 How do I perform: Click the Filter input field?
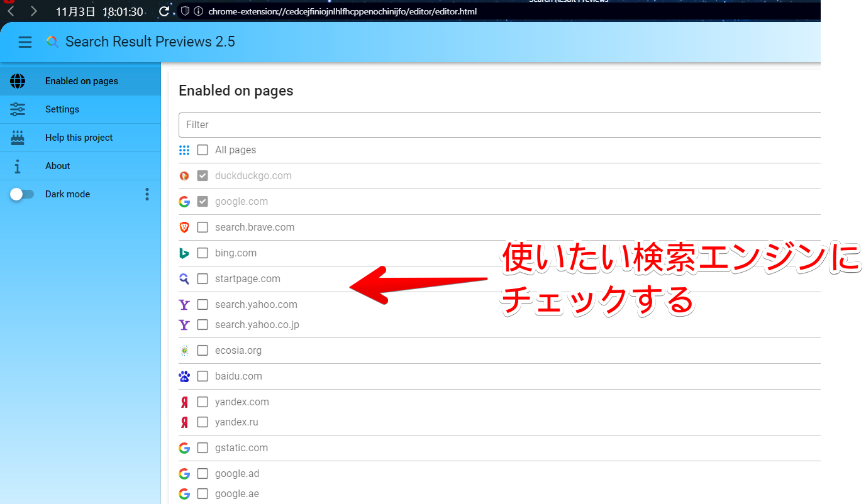point(500,125)
